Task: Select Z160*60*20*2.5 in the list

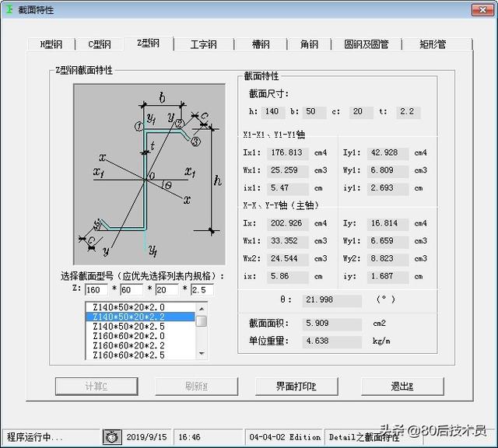Action: coord(140,355)
